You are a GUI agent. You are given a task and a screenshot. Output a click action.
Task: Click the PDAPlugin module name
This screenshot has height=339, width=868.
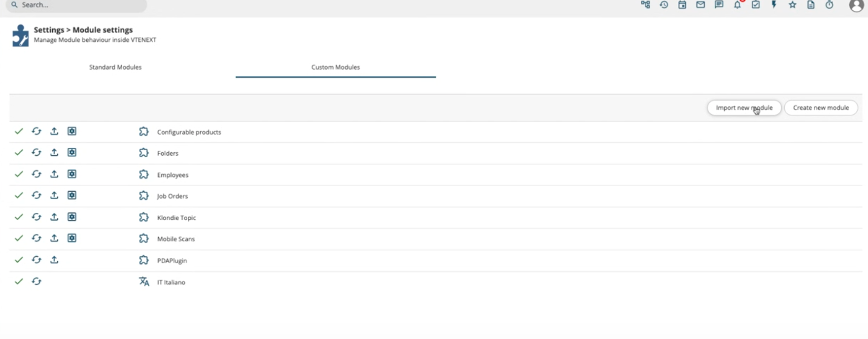[172, 261]
